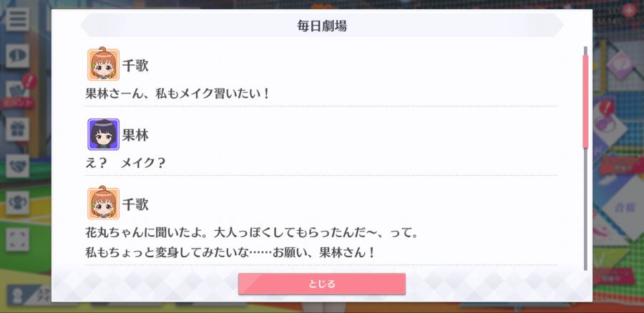This screenshot has height=313, width=644.
Task: Tap the first 千歌 avatar thumbnail
Action: (x=103, y=64)
